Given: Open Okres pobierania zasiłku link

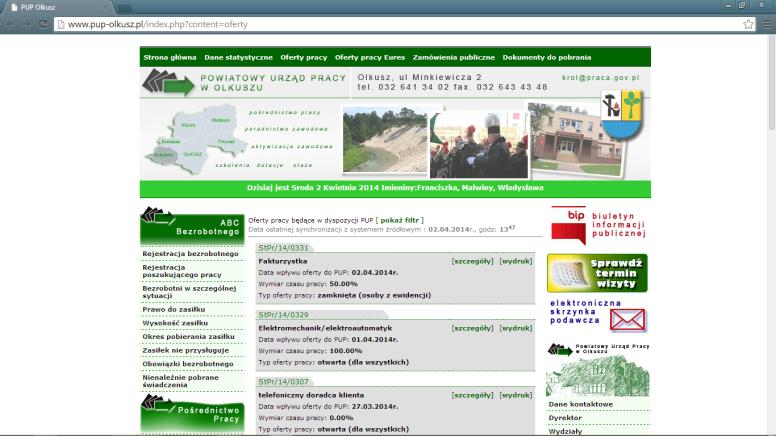Looking at the screenshot, I should [189, 337].
